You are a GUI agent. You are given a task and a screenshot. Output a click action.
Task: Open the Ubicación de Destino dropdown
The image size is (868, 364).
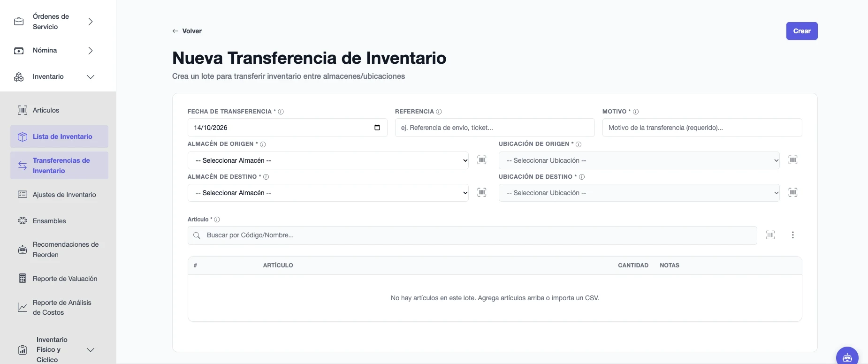[639, 193]
